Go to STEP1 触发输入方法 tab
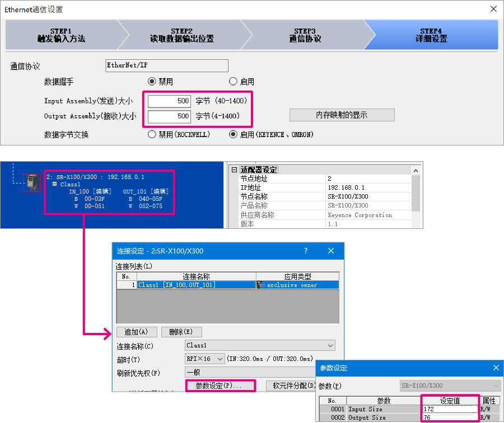Image resolution: width=504 pixels, height=423 pixels. [x=62, y=35]
